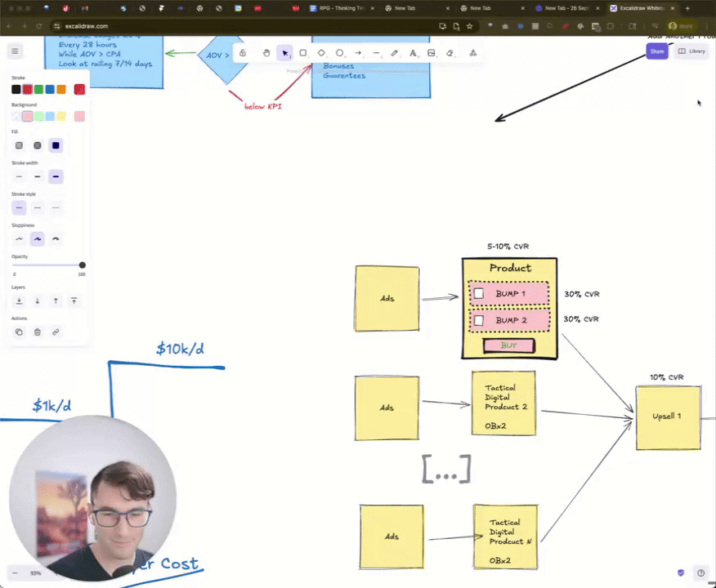Switch to the RPG - Thinking Time browser tab

coord(342,8)
